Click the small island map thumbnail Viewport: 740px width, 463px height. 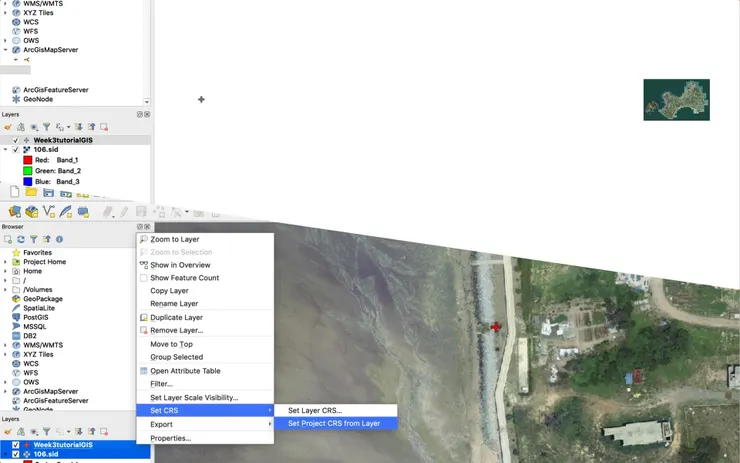(676, 100)
